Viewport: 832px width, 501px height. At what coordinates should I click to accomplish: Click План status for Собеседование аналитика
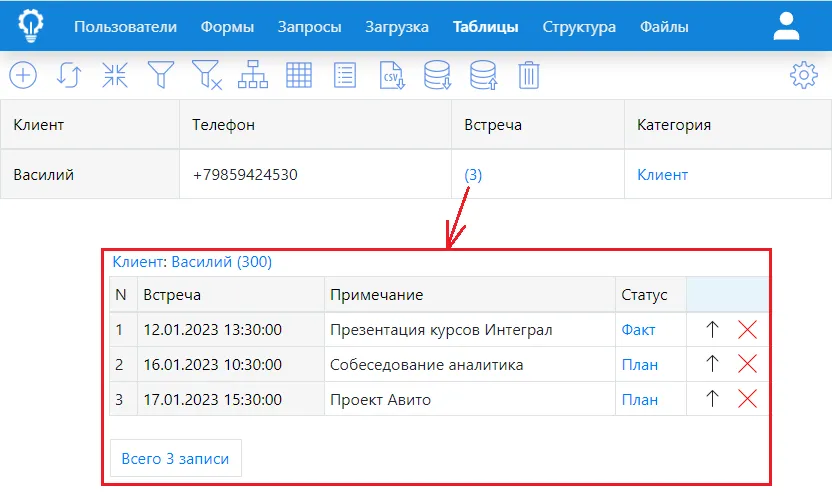[x=640, y=365]
